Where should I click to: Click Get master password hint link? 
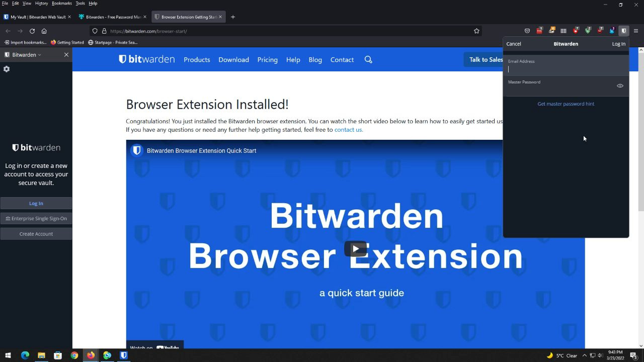(566, 104)
